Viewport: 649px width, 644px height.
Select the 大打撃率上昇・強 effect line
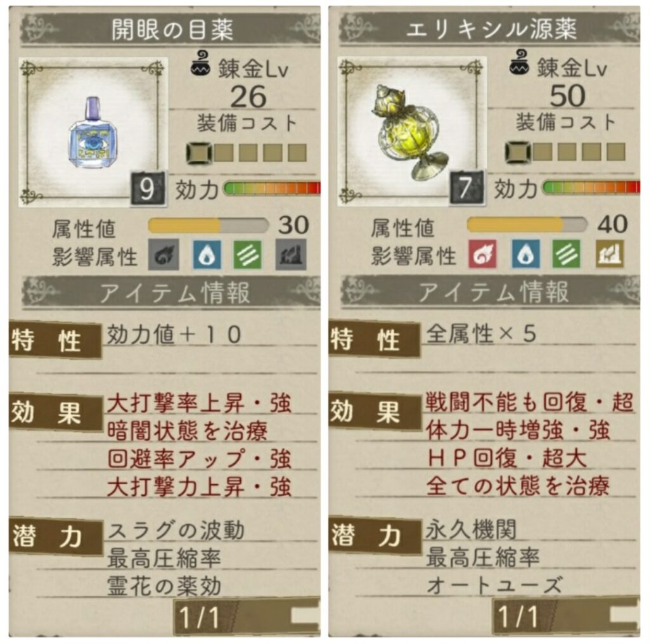pos(199,403)
